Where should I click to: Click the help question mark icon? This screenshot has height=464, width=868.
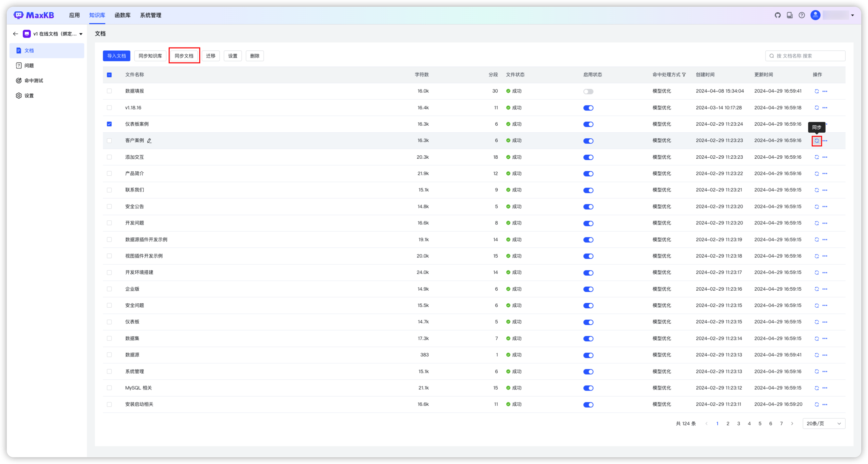tap(802, 15)
